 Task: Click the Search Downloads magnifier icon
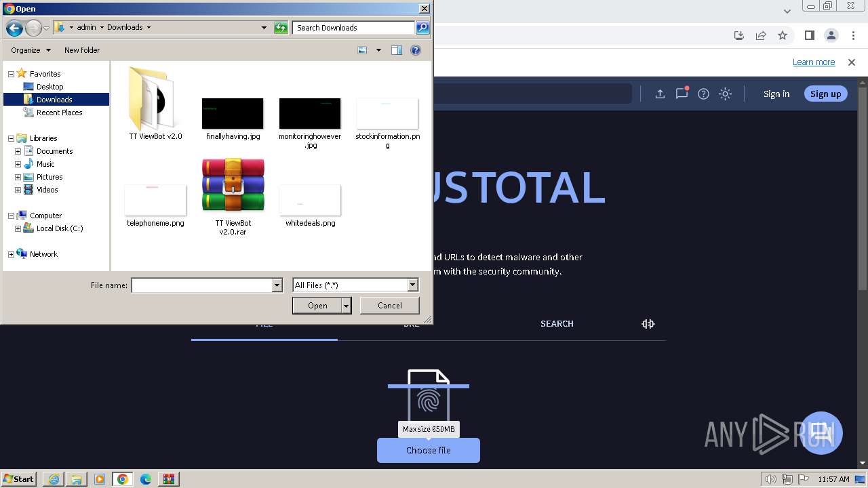tap(422, 28)
